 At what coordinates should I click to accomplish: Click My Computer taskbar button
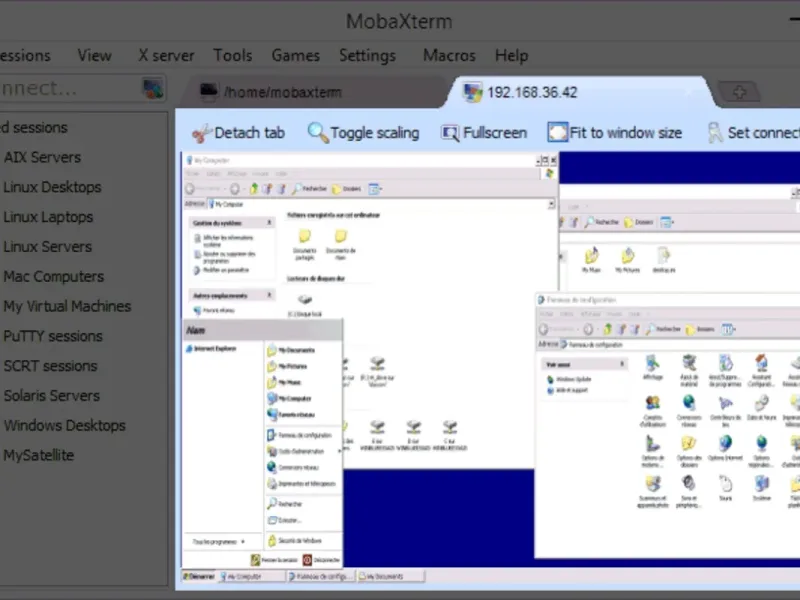(251, 577)
